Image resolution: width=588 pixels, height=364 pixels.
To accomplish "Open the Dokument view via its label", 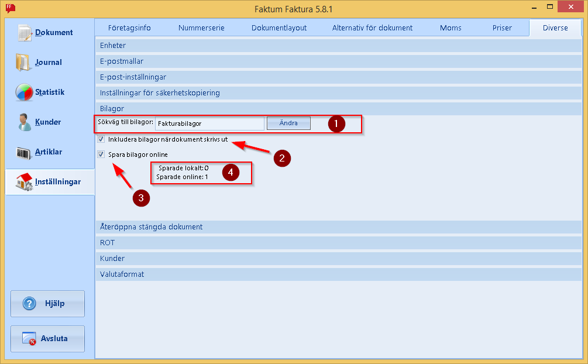I will point(54,33).
